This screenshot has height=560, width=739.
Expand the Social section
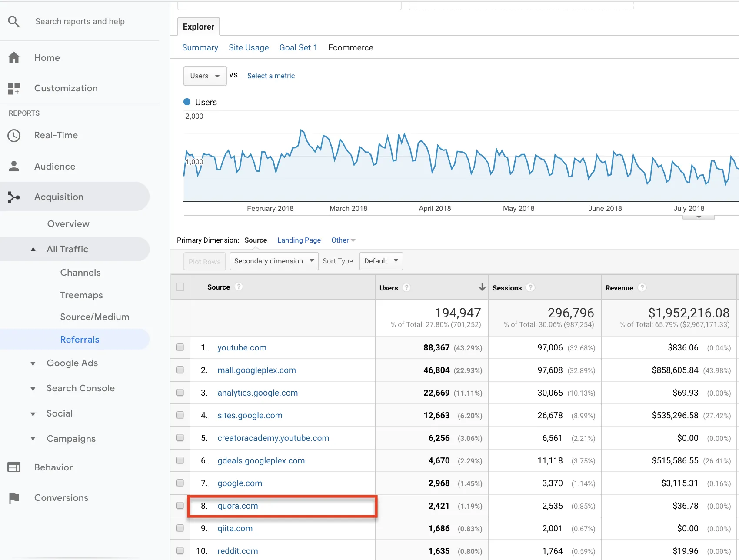(x=33, y=414)
